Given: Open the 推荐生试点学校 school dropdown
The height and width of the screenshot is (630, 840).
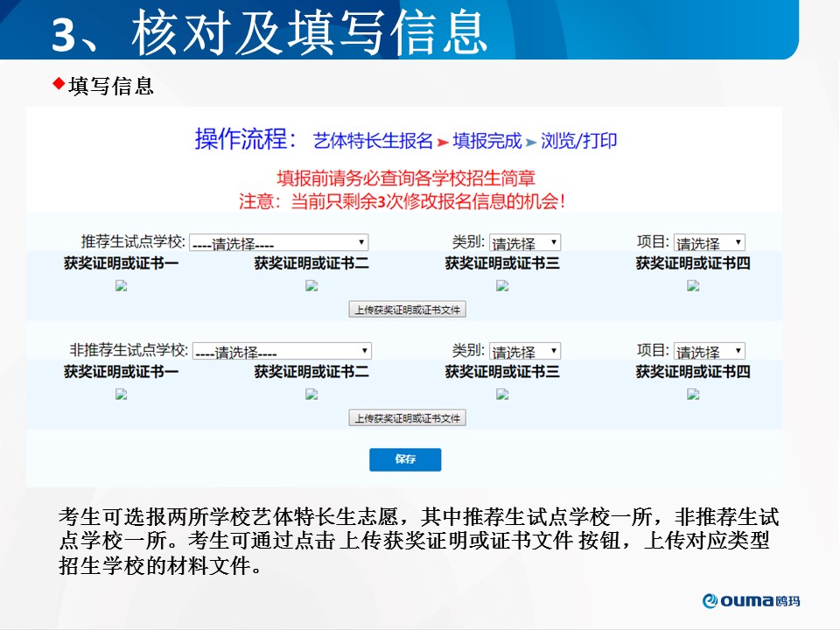Looking at the screenshot, I should (278, 243).
